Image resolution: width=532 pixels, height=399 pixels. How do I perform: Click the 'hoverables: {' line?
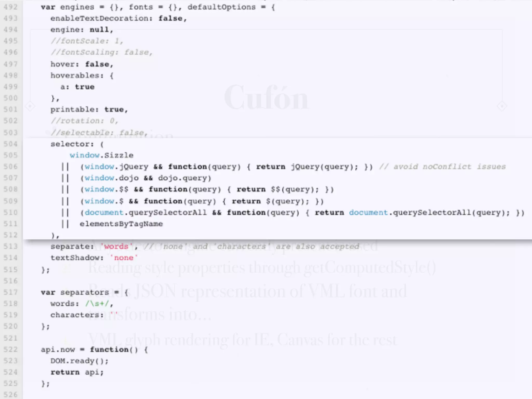tap(82, 76)
